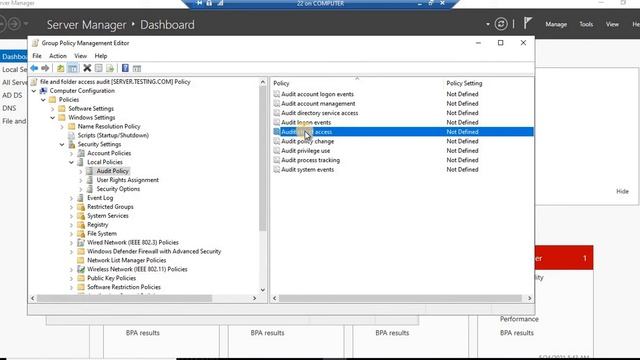This screenshot has height=360, width=640.
Task: Click the Windows Defender Firewall folder icon
Action: [x=81, y=251]
